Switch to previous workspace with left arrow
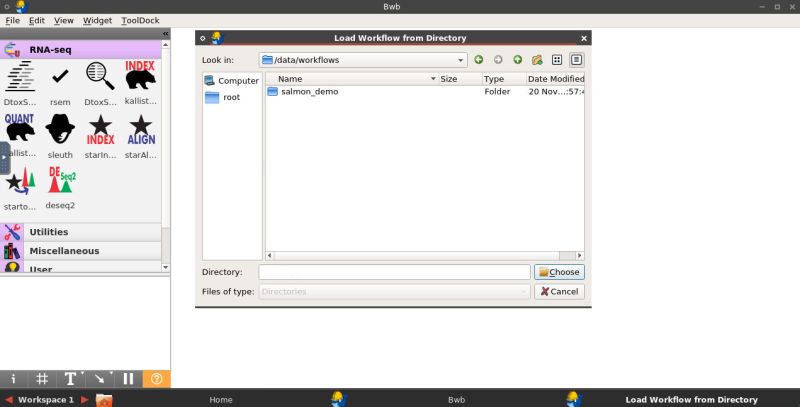The image size is (800, 407). [9, 400]
